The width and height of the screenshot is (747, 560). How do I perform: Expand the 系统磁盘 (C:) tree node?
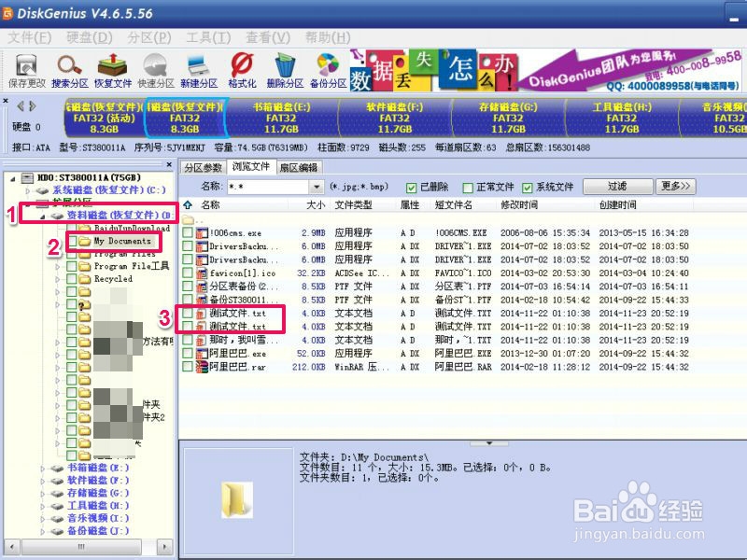coord(28,190)
